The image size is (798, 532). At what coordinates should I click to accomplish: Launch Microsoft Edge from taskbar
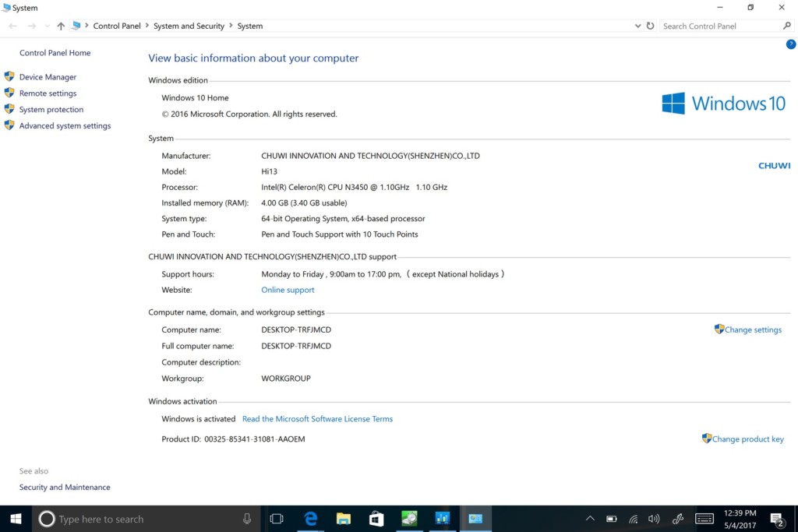click(310, 519)
